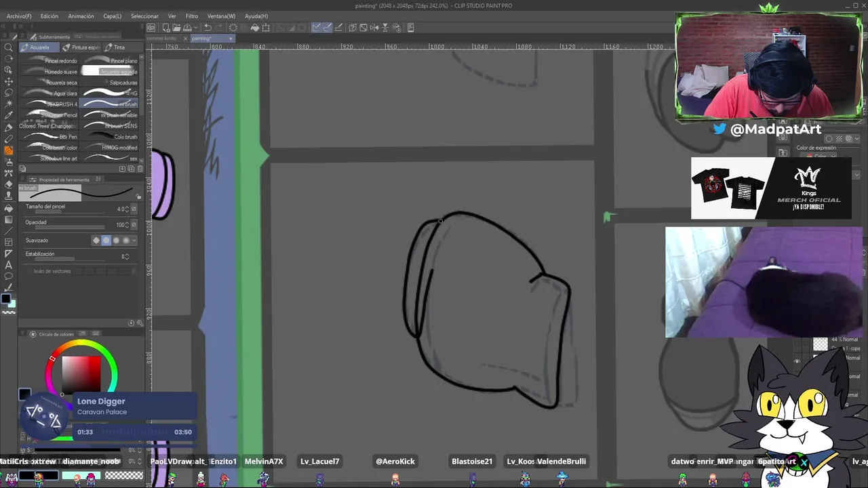Screen dimensions: 868x488
Task: Select the Operation object tool
Action: pos(8,70)
